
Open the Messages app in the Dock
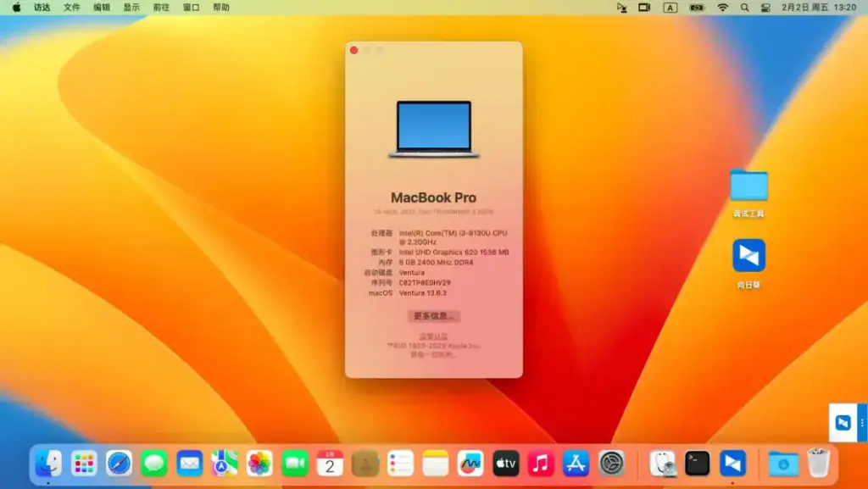[154, 464]
